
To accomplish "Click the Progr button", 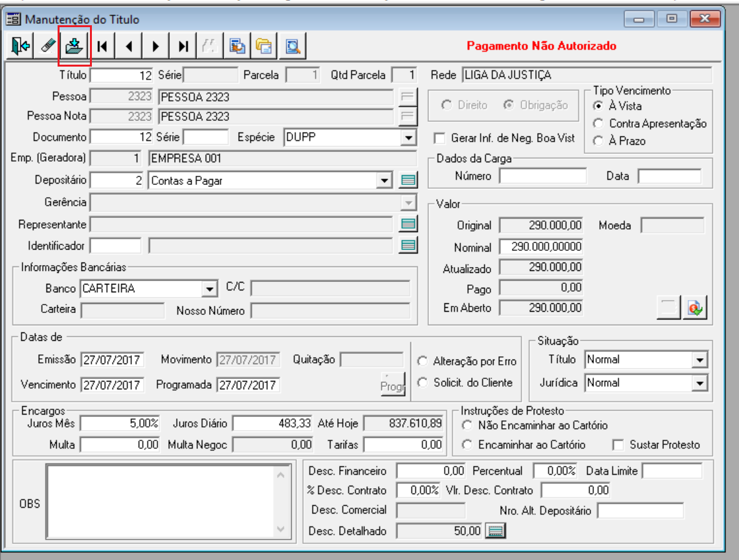I will click(393, 385).
